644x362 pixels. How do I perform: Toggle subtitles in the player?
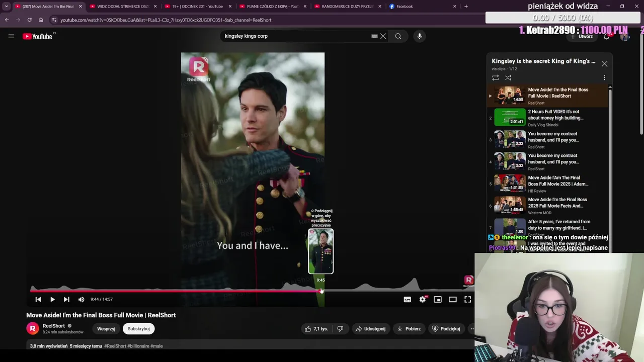coord(408,299)
